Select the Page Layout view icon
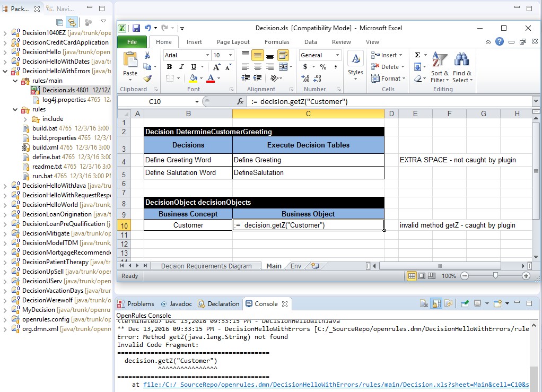This screenshot has height=392, width=542. pyautogui.click(x=422, y=276)
